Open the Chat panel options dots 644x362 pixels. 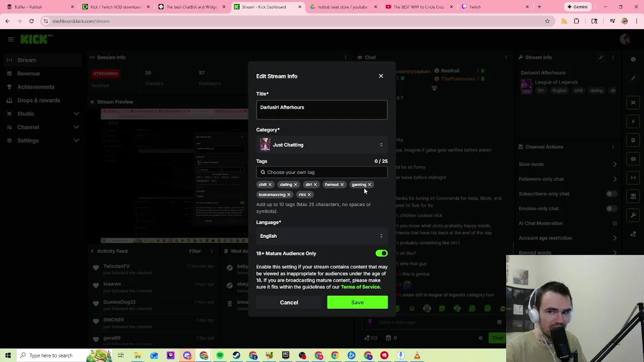point(506,57)
